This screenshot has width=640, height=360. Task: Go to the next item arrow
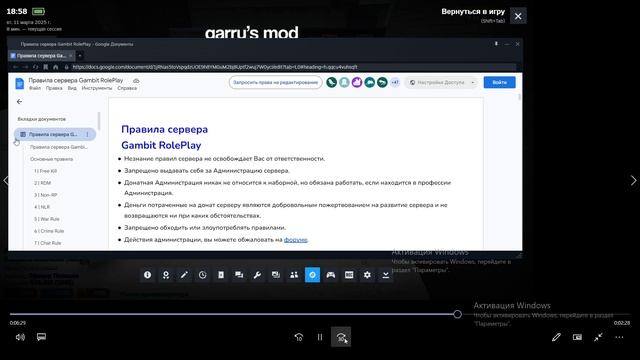point(633,180)
